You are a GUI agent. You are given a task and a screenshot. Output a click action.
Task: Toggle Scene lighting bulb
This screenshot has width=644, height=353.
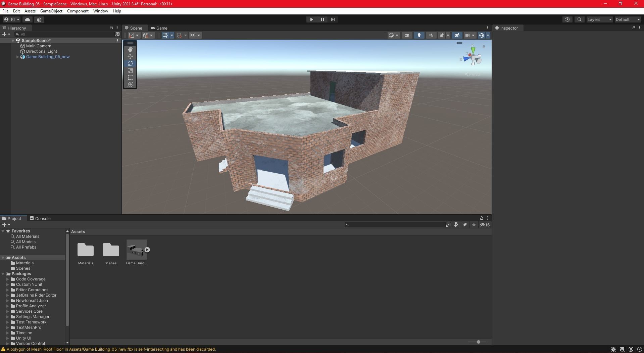[x=419, y=35]
